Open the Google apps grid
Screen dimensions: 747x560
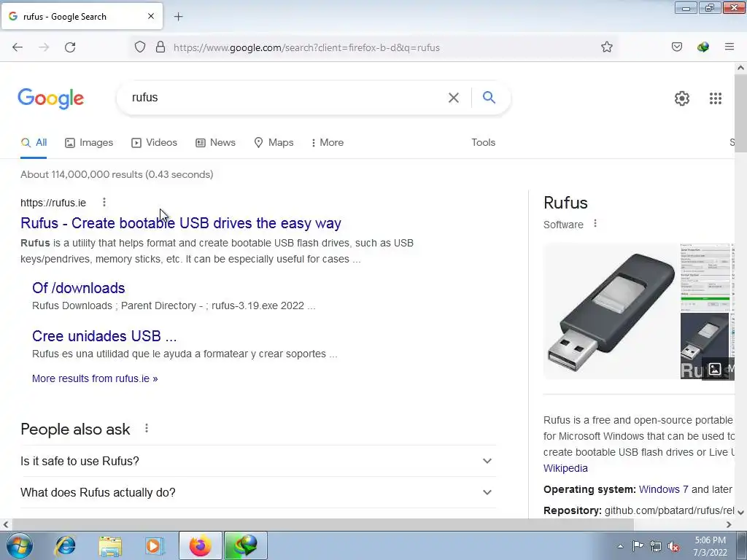[715, 98]
